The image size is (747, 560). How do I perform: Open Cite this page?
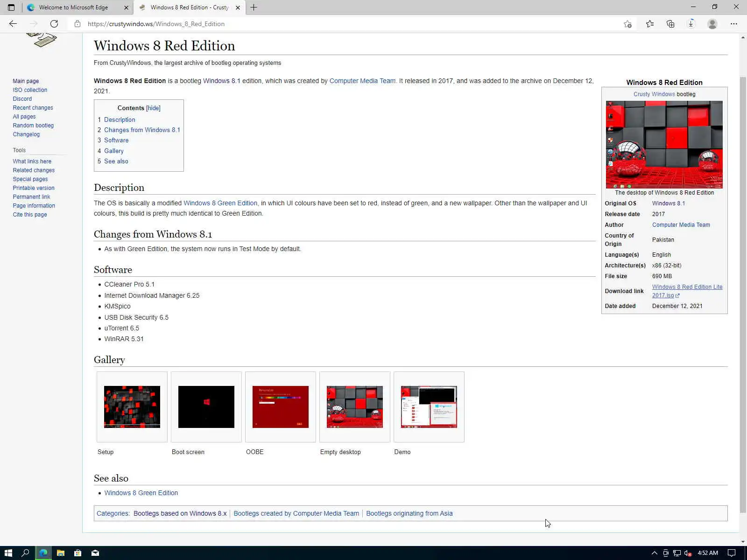[x=30, y=215]
